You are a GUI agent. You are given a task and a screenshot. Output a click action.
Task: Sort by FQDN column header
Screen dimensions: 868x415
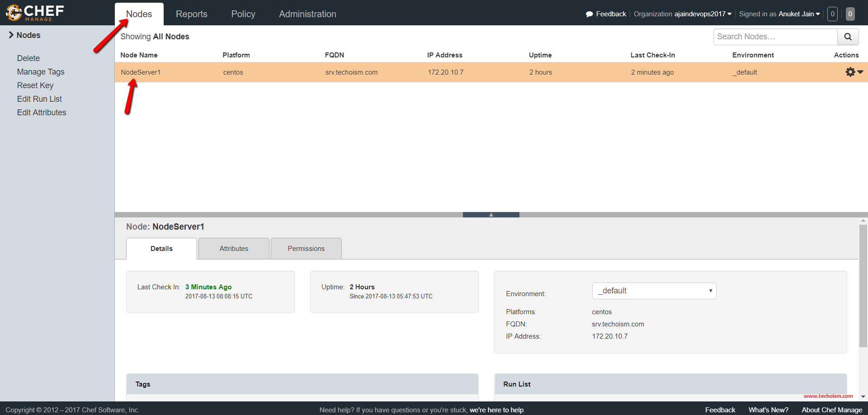point(335,55)
